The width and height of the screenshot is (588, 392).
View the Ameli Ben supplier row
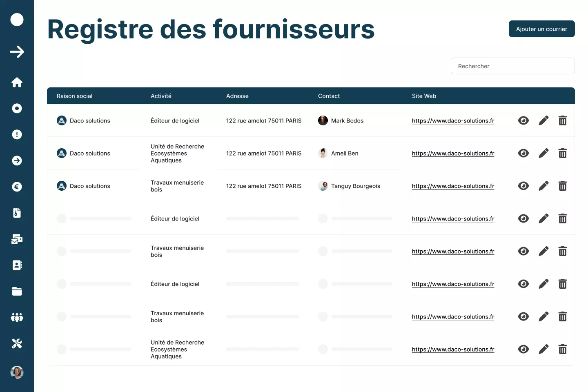pyautogui.click(x=523, y=153)
